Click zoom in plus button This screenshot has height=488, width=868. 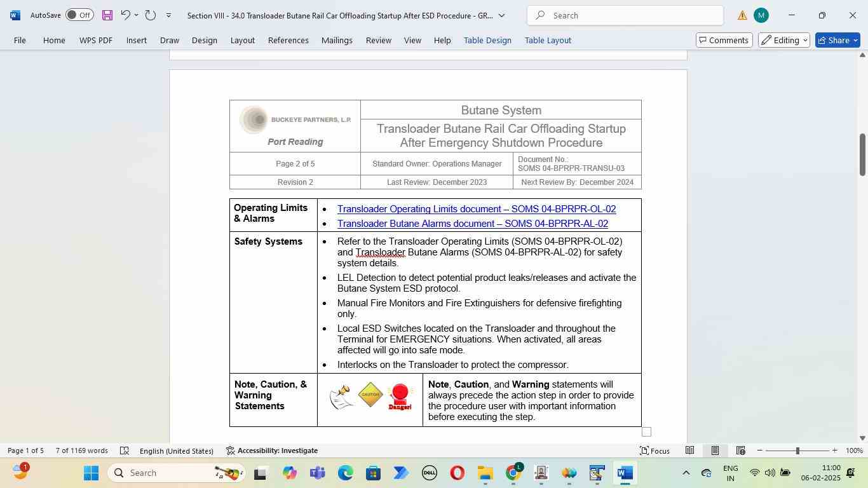point(834,451)
